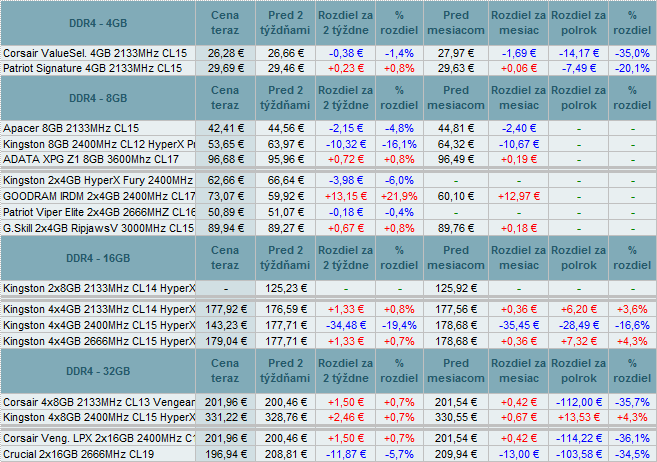Select the +6,20 € half-year difference cell

tap(579, 310)
